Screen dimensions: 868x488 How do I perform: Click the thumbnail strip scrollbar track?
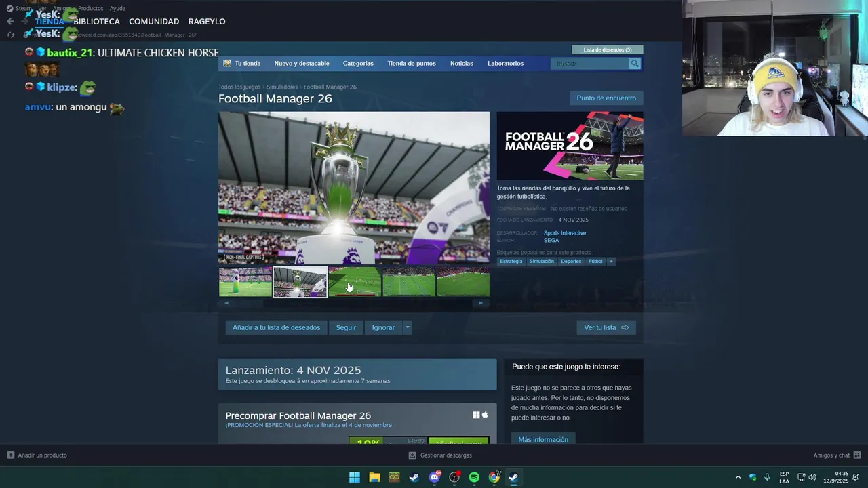pyautogui.click(x=353, y=303)
